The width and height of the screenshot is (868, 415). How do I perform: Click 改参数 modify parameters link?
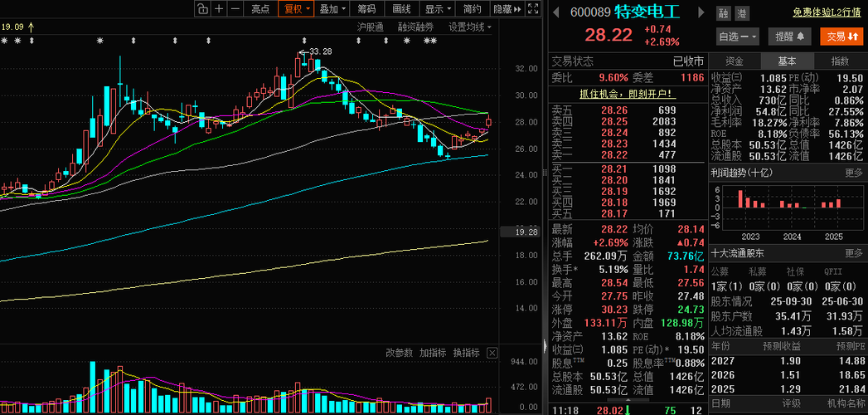click(399, 353)
